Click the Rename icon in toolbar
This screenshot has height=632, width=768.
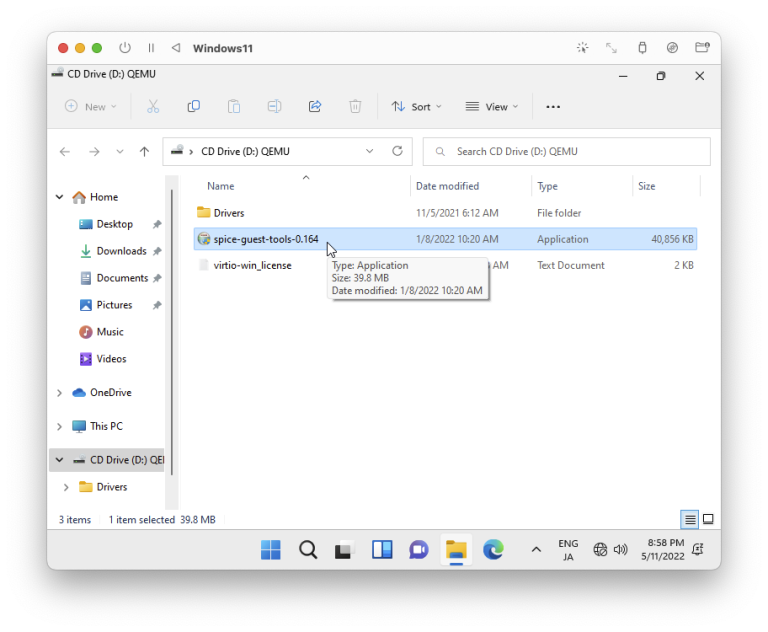pos(274,106)
